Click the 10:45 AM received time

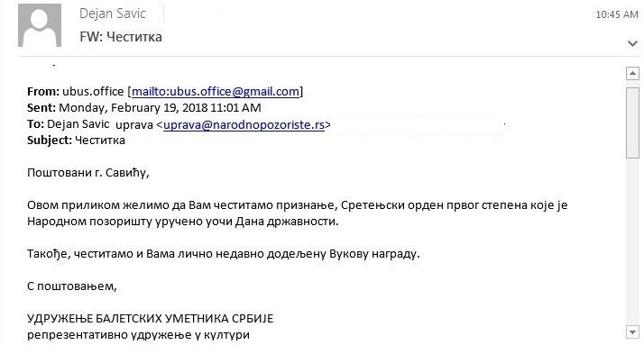pos(616,14)
